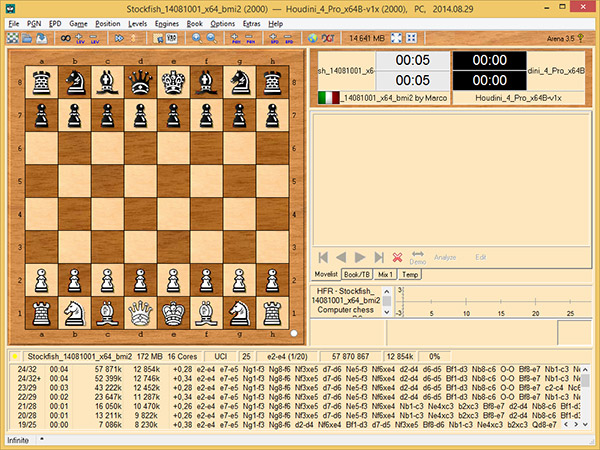Jump to the last move
This screenshot has height=450, width=600.
click(379, 257)
